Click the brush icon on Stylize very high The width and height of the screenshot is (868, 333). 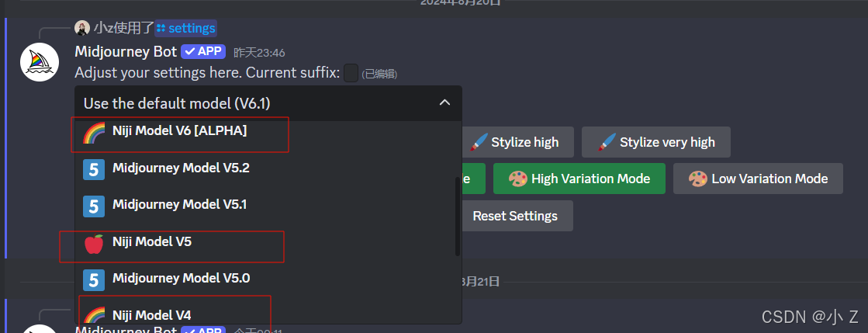pyautogui.click(x=607, y=142)
